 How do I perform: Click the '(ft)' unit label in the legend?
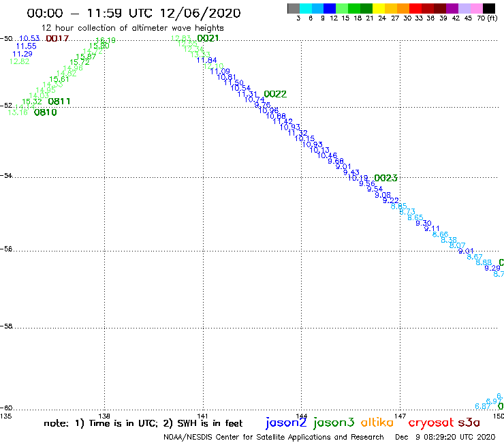[492, 18]
